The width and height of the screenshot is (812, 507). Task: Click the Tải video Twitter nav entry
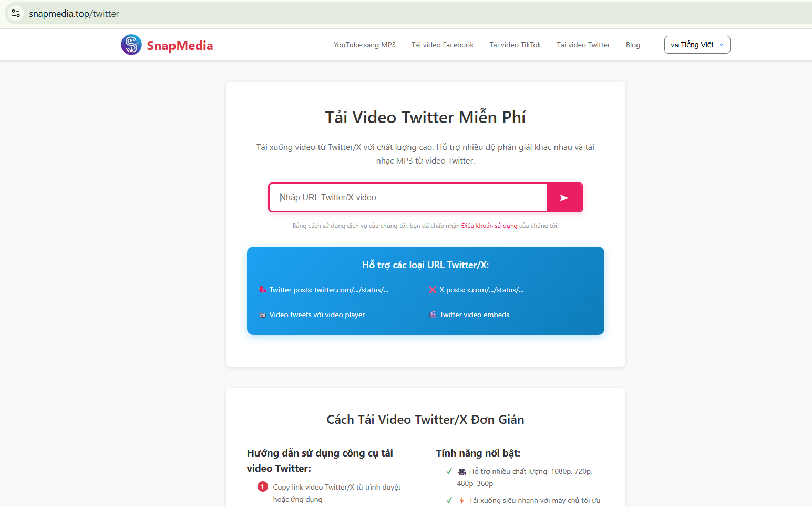[x=583, y=45]
